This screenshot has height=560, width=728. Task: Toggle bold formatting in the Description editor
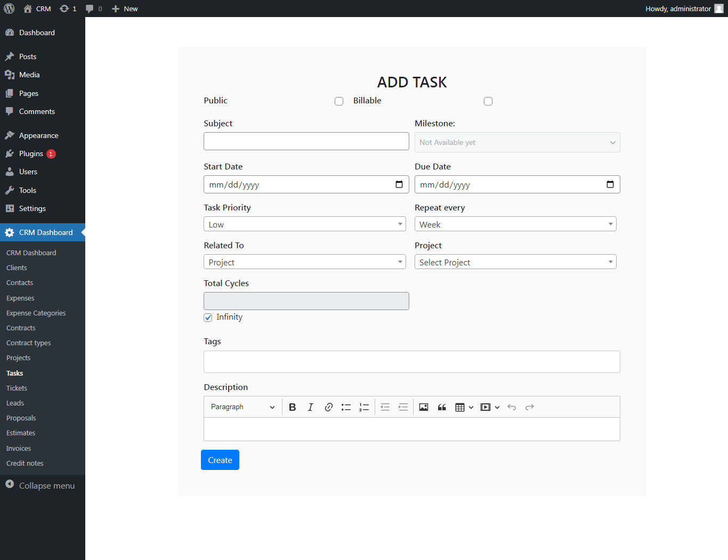point(292,407)
